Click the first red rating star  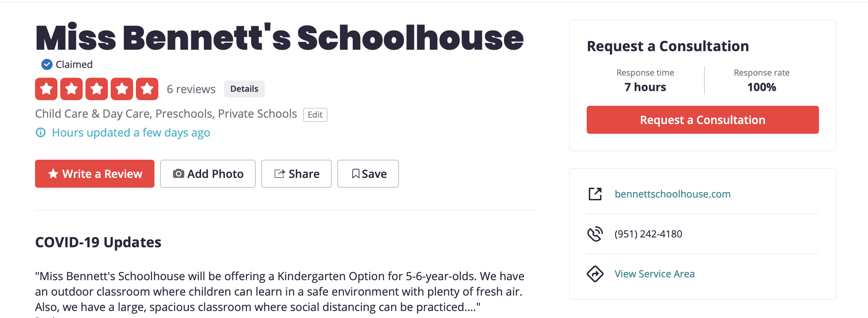point(46,89)
